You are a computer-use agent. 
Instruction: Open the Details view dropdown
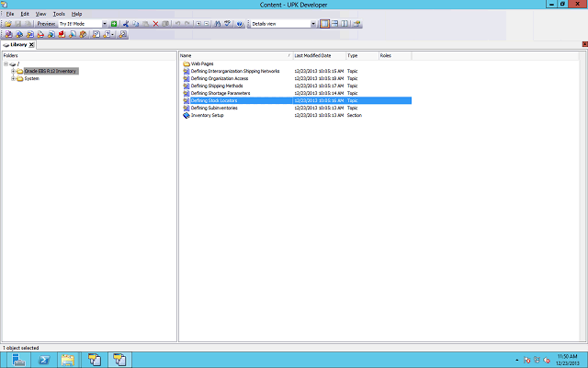(312, 23)
